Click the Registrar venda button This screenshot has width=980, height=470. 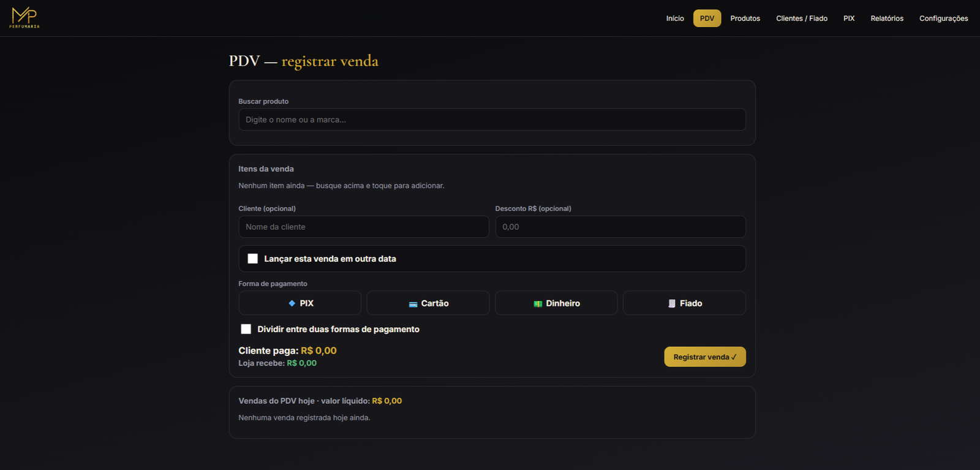tap(705, 357)
